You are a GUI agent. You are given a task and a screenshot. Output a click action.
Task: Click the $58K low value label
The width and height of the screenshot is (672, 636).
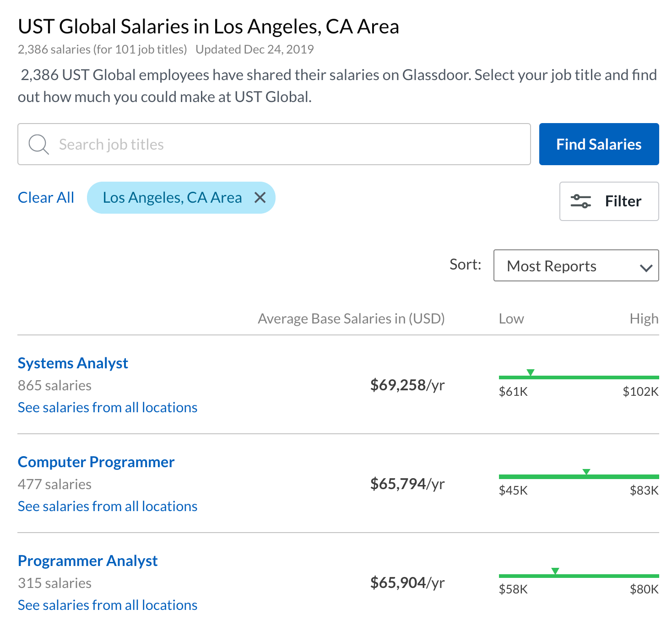513,589
